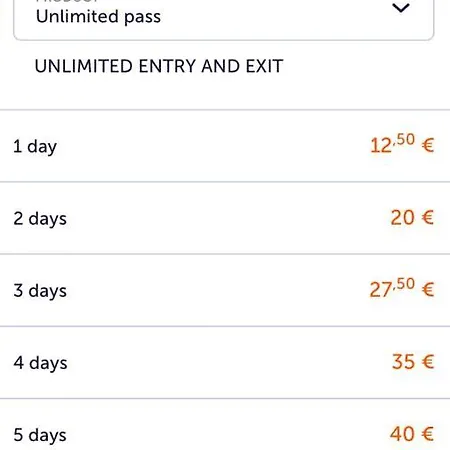The height and width of the screenshot is (450, 450).
Task: Select the 2 days pass label
Action: (x=40, y=219)
